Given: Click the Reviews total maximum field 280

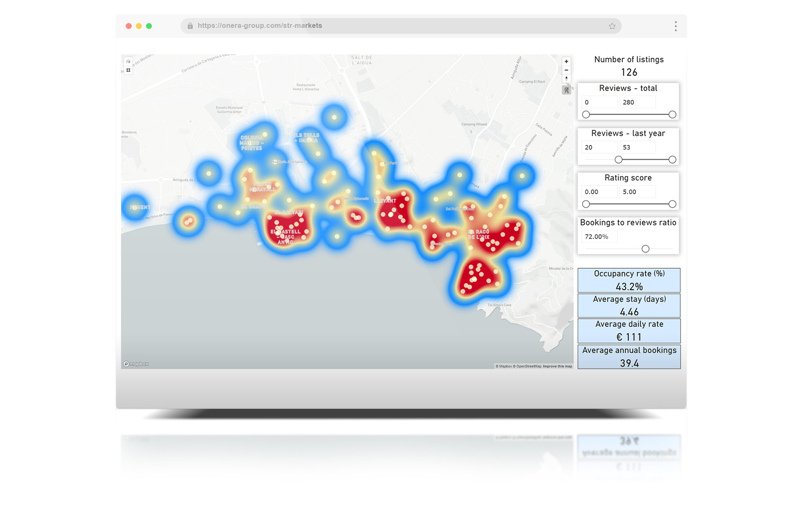Looking at the screenshot, I should pyautogui.click(x=637, y=102).
